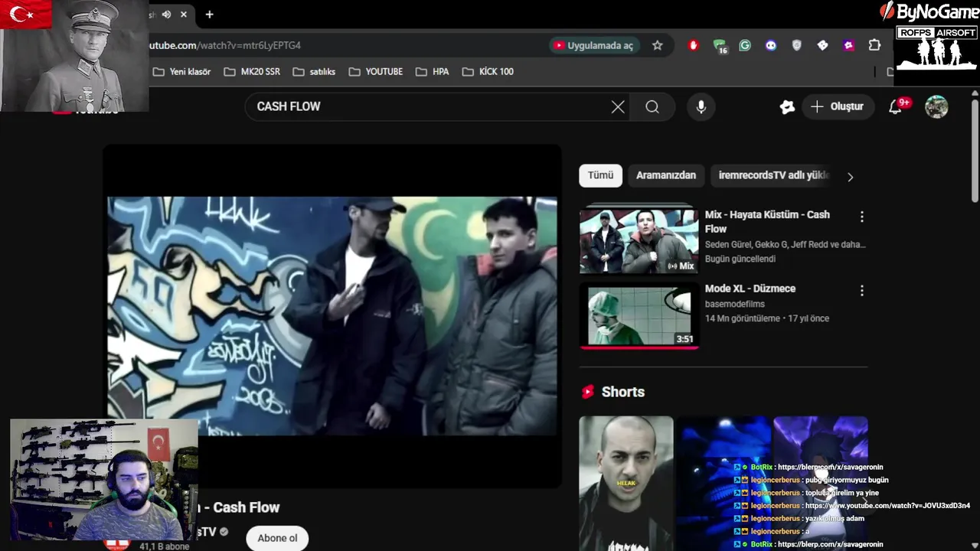980x551 pixels.
Task: Open the blue-lit second Short thumbnail
Action: coord(724,484)
